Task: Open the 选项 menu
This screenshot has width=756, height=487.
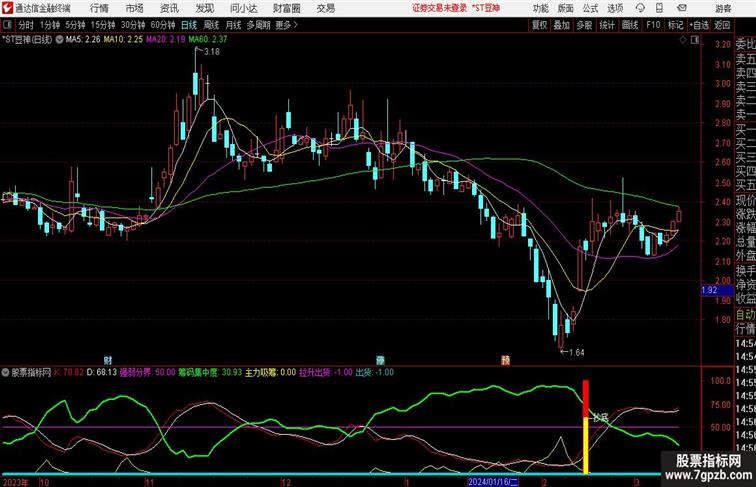Action: click(615, 8)
